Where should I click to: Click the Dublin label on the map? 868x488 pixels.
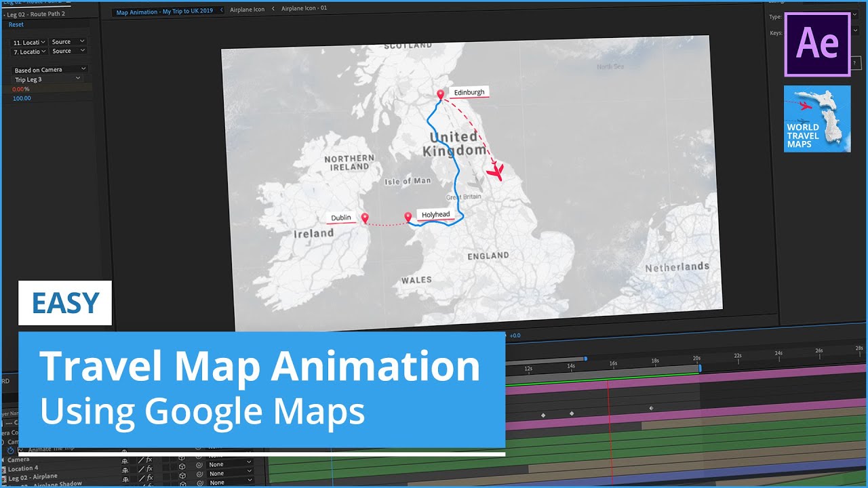pos(341,218)
